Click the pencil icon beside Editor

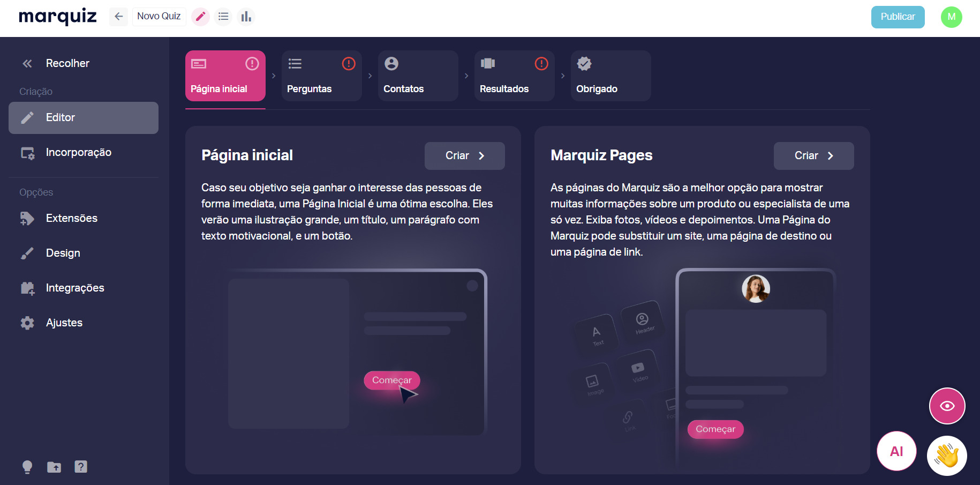[x=27, y=118]
